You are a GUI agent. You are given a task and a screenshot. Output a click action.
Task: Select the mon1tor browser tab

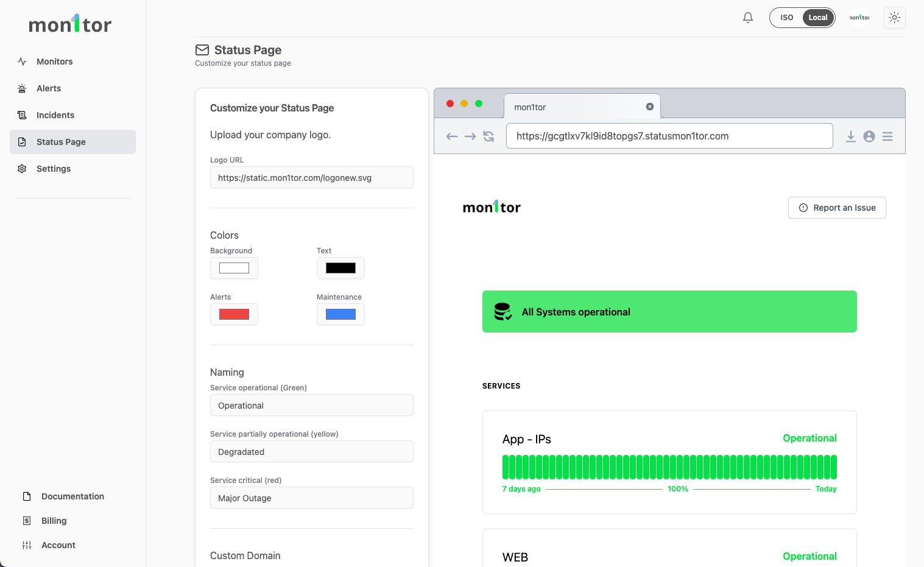[582, 107]
